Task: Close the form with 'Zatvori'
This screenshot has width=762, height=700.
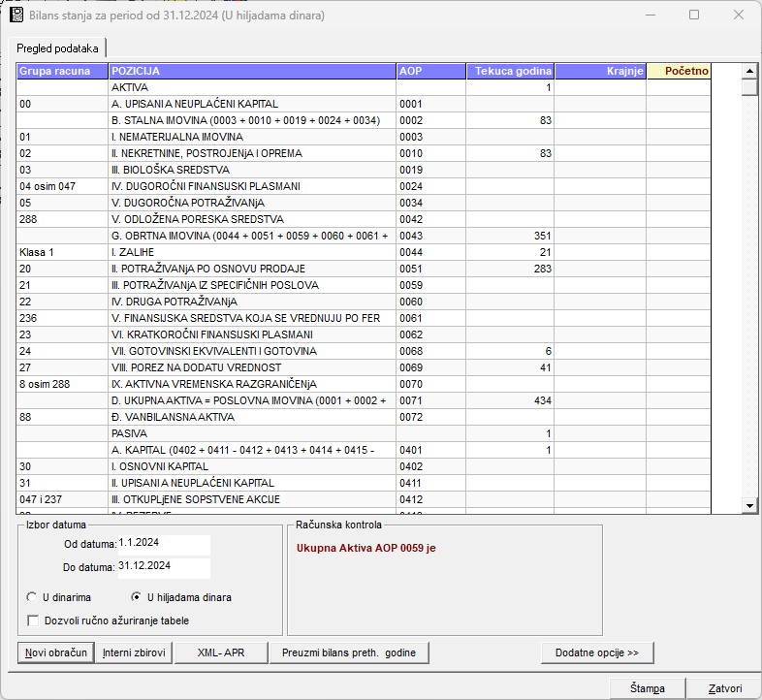Action: 723,688
